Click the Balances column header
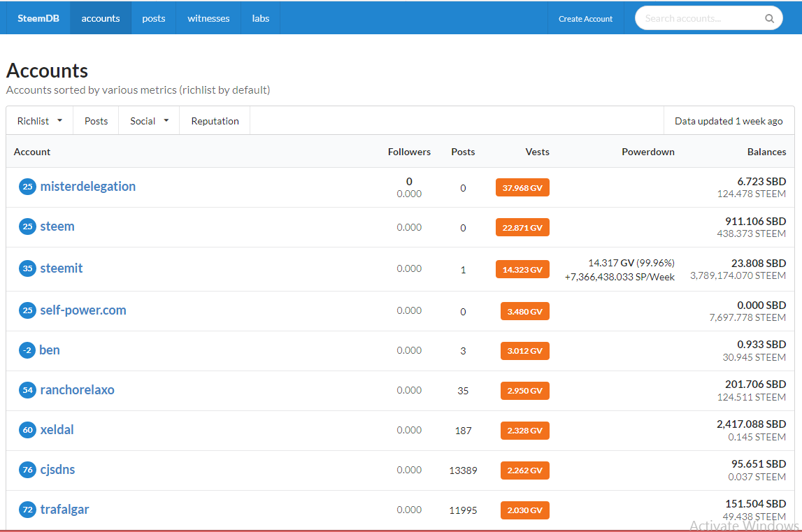802x532 pixels. [766, 152]
